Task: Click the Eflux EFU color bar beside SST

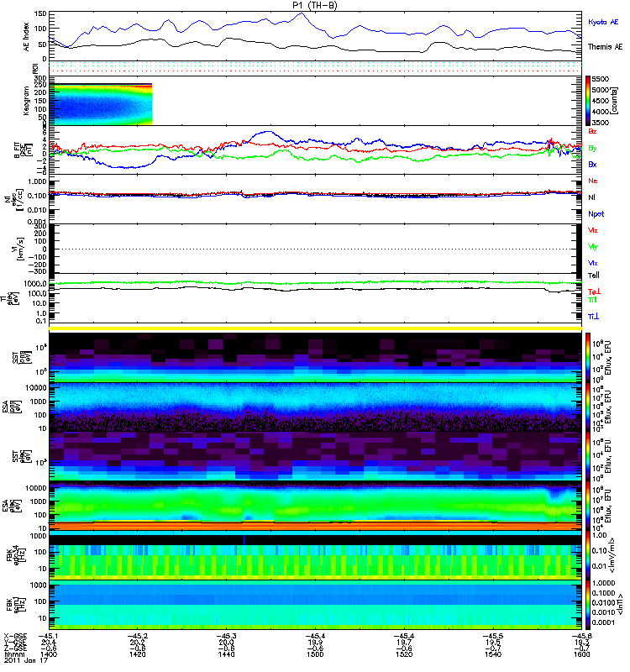Action: (x=590, y=357)
